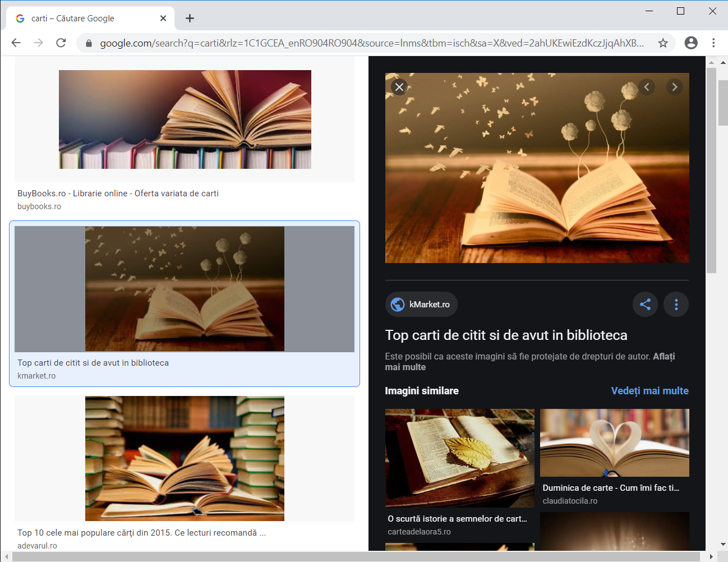Close the carti Google search tab
This screenshot has height=562, width=728.
click(163, 19)
